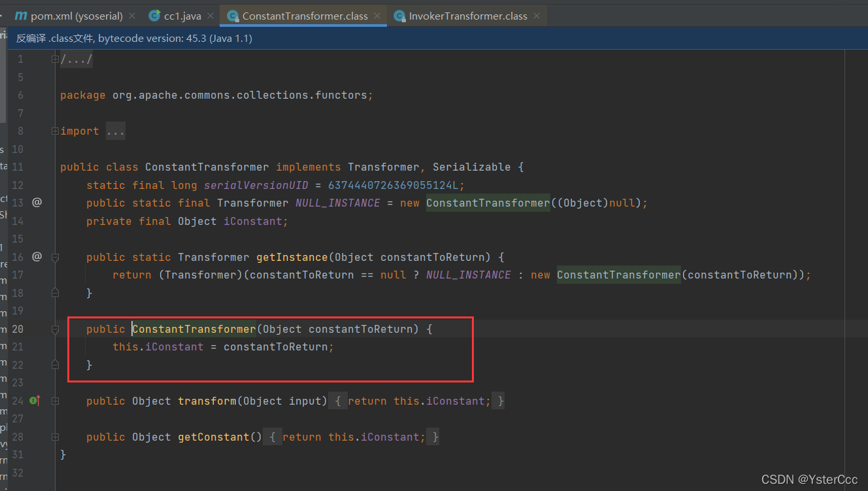The height and width of the screenshot is (491, 868).
Task: Click the class file icon on the ConstantTransformer.class tab
Action: pos(232,16)
